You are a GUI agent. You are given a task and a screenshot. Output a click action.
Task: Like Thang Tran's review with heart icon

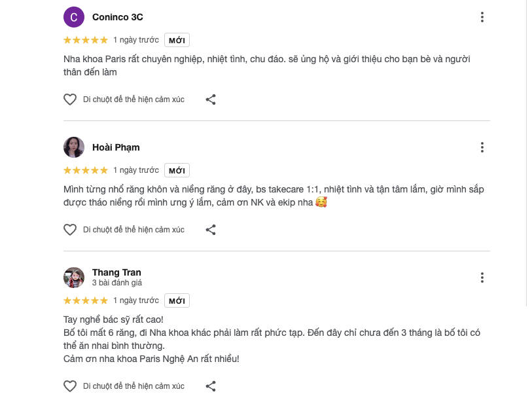[x=70, y=386]
